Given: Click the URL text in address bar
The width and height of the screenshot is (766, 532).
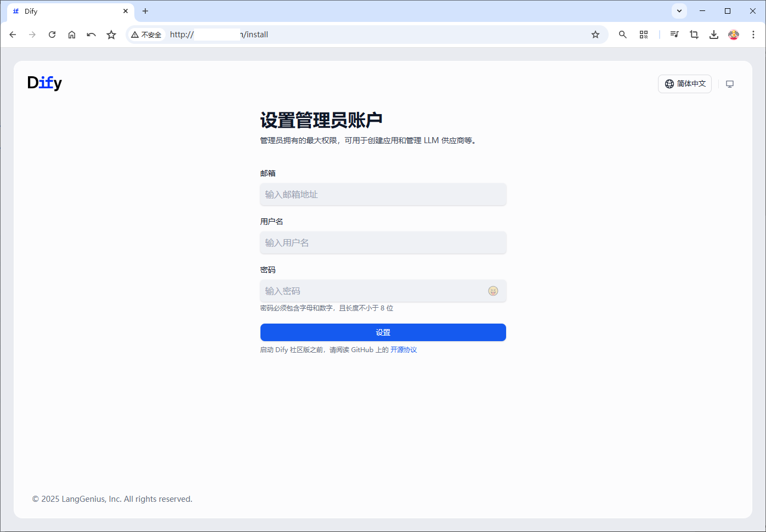Looking at the screenshot, I should pos(219,35).
